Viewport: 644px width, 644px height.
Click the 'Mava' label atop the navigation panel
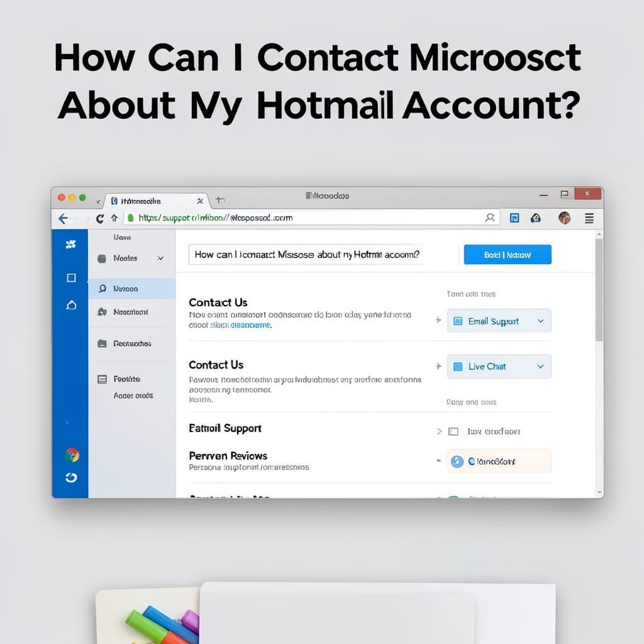click(122, 237)
